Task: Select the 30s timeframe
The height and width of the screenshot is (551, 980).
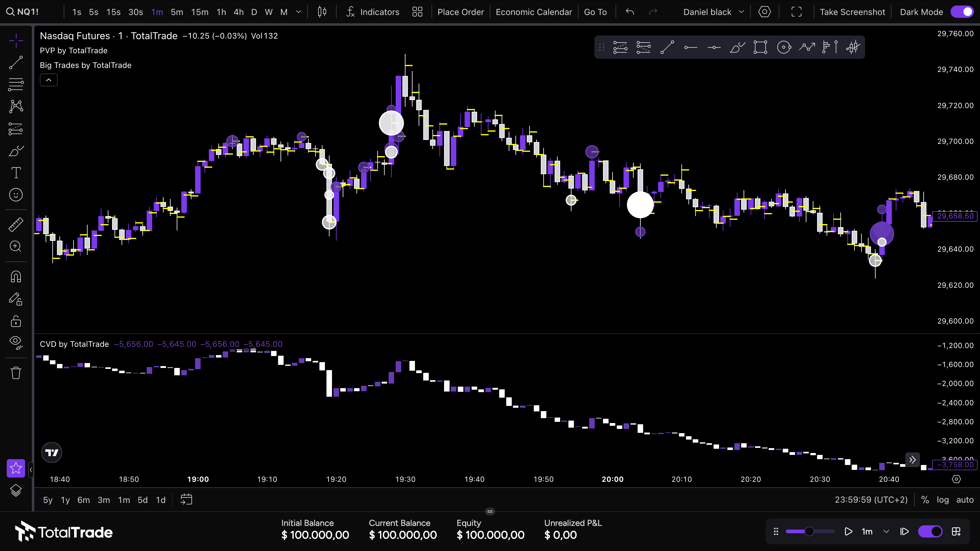Action: coord(135,12)
